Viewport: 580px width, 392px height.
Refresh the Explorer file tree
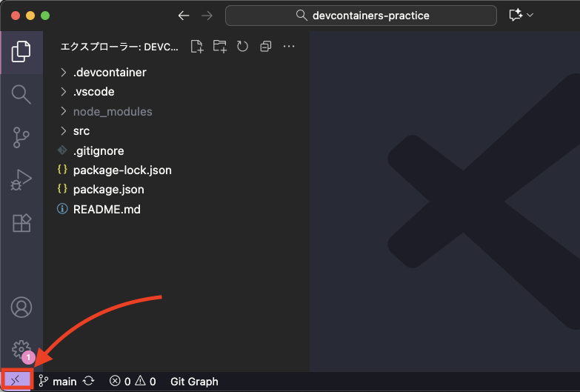pyautogui.click(x=242, y=47)
